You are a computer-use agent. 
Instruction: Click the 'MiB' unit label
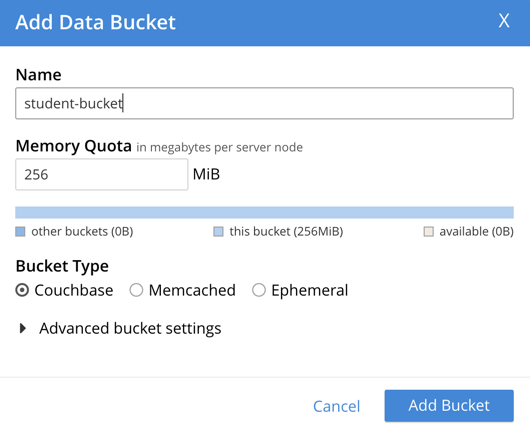tap(206, 174)
